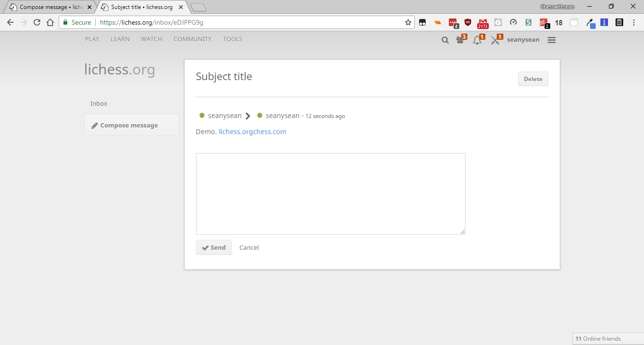The image size is (644, 345).
Task: Open the WATCH menu
Action: click(152, 39)
